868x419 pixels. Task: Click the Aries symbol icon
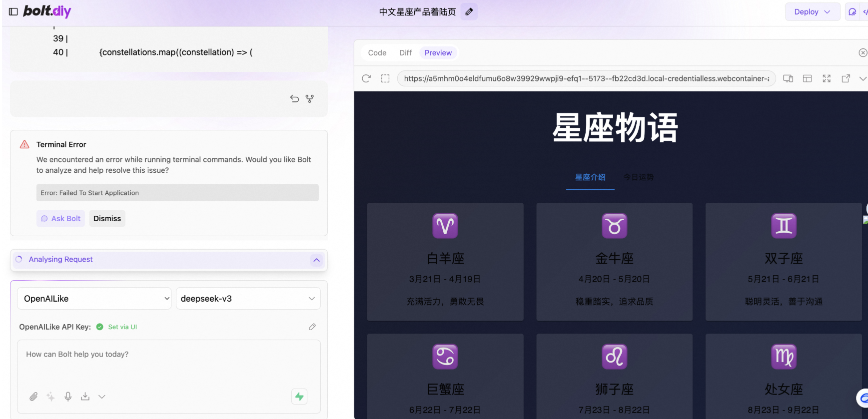click(445, 226)
